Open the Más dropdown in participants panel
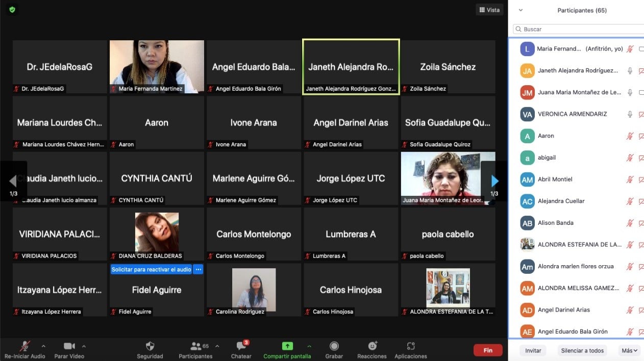Viewport: 644px width, 361px height. pyautogui.click(x=629, y=350)
